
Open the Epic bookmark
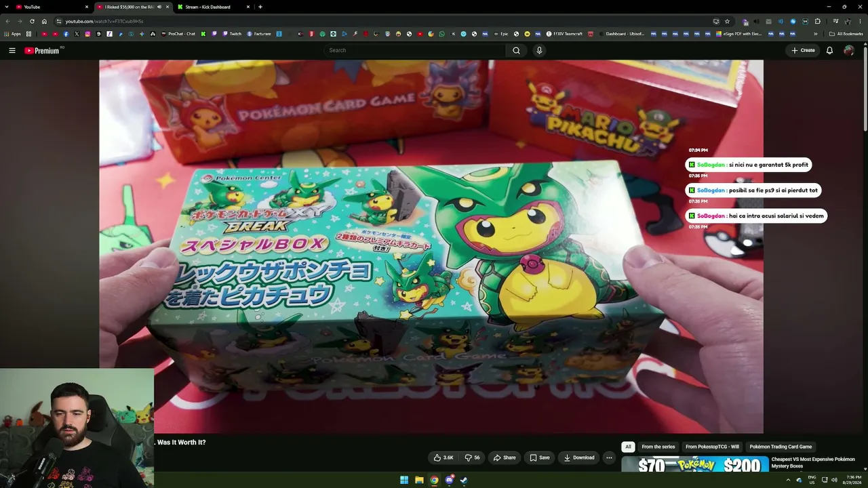(500, 34)
